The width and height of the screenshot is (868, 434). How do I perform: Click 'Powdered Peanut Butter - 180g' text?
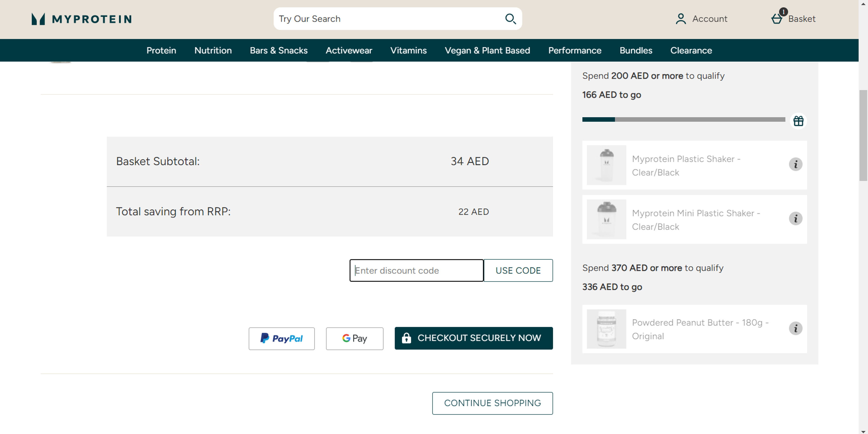[700, 330]
